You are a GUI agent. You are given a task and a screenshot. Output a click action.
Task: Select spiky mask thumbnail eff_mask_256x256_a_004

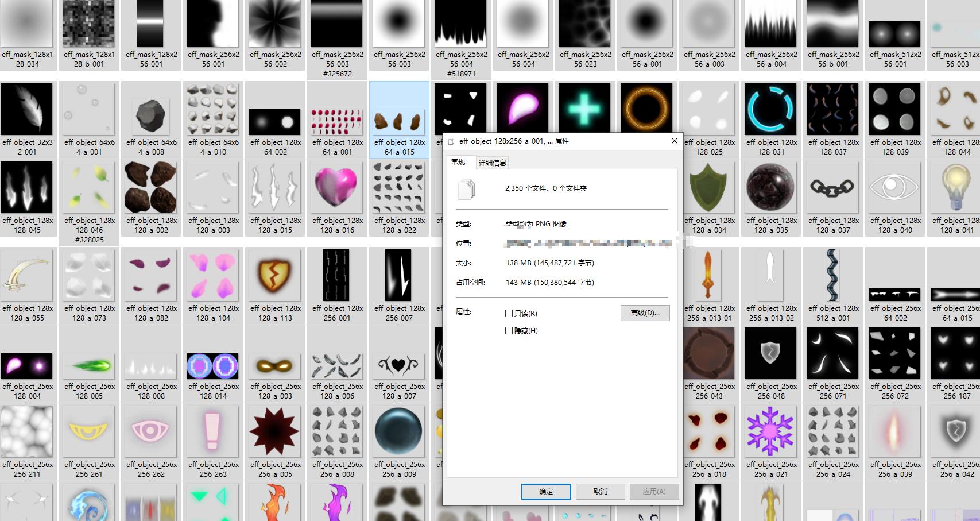[770, 23]
